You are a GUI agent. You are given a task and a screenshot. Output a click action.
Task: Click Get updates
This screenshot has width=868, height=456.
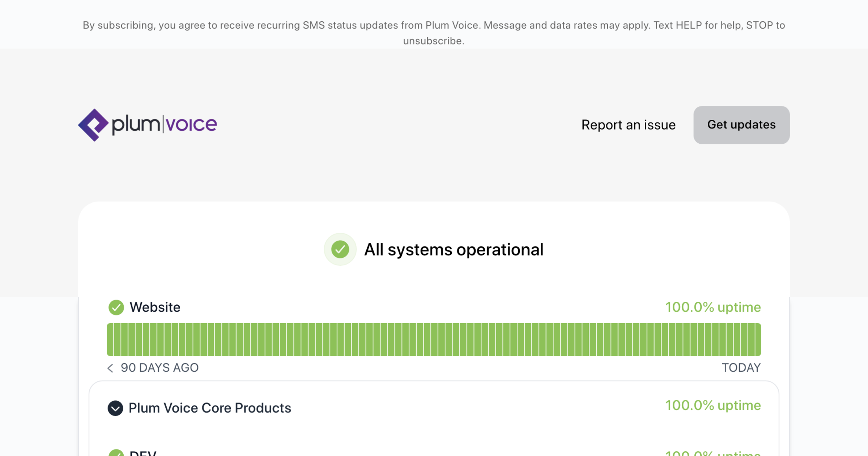pyautogui.click(x=741, y=124)
